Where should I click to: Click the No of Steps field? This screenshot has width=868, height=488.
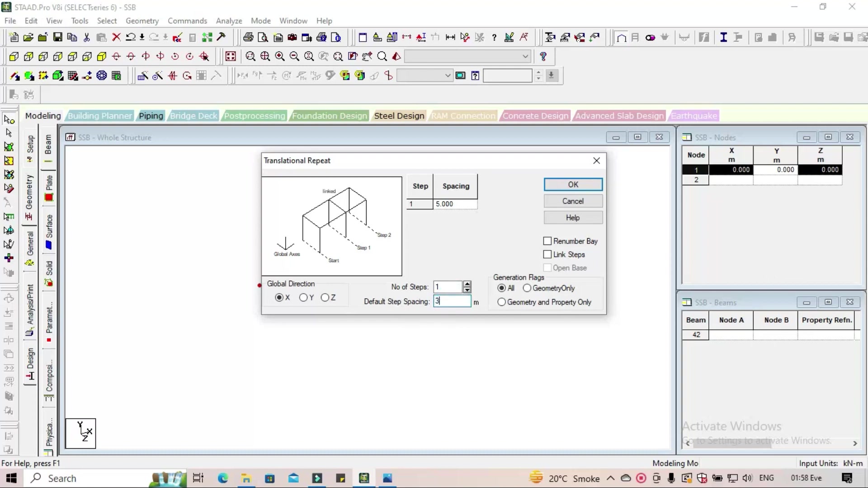click(x=448, y=286)
